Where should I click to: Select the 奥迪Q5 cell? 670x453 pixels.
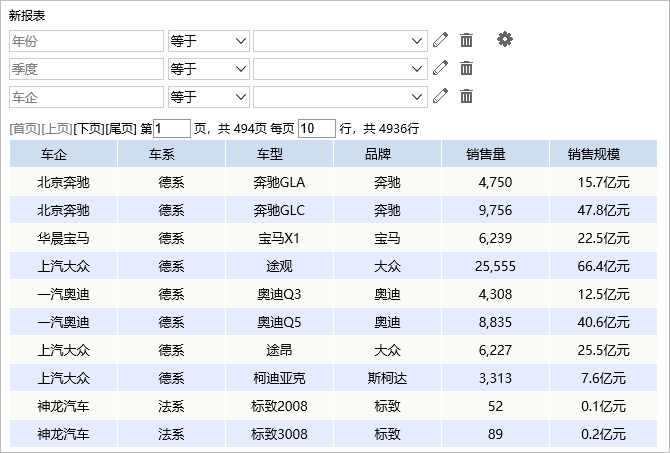tap(279, 322)
